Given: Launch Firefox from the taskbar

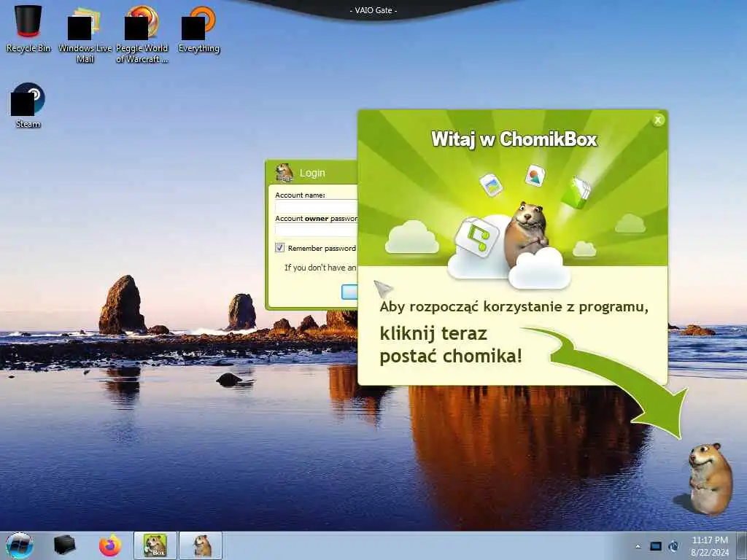Looking at the screenshot, I should coord(110,545).
